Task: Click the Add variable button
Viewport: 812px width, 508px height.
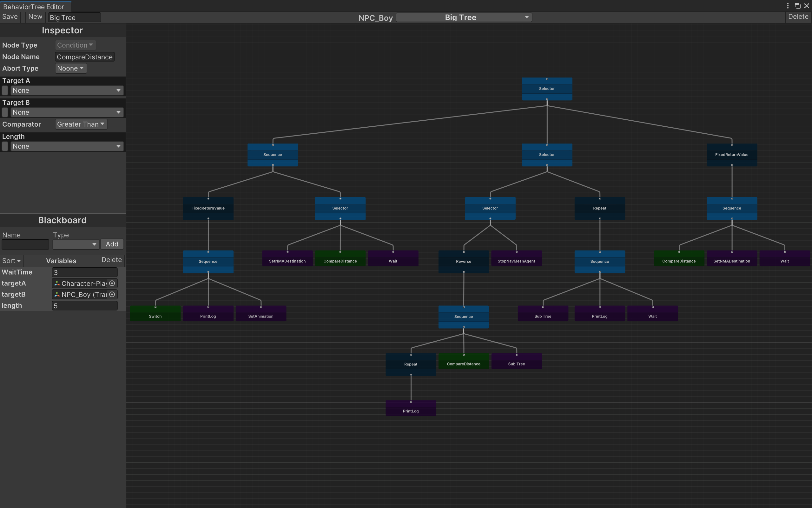Action: [x=112, y=244]
